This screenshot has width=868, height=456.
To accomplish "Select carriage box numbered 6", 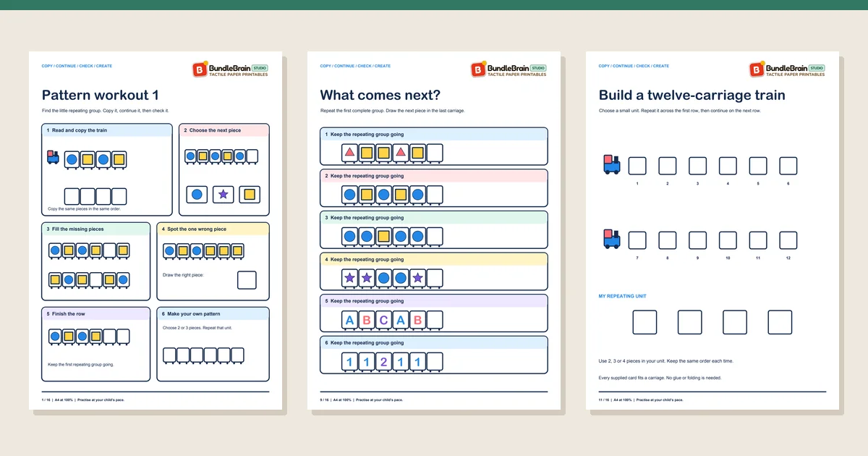I will coord(788,166).
